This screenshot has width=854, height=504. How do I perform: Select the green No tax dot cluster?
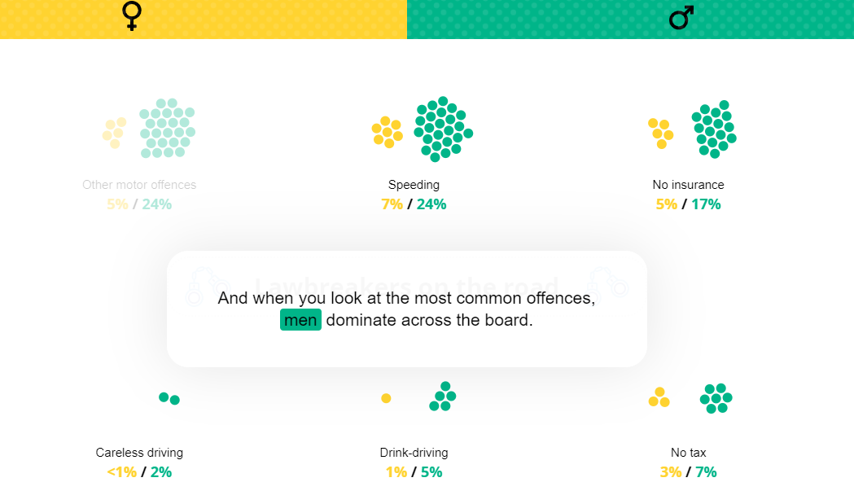click(716, 398)
